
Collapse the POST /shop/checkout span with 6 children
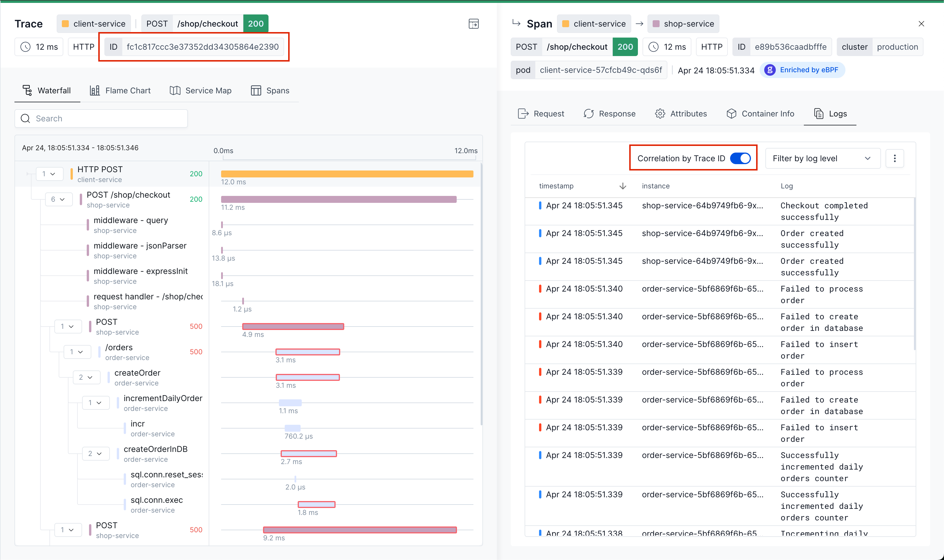[58, 199]
